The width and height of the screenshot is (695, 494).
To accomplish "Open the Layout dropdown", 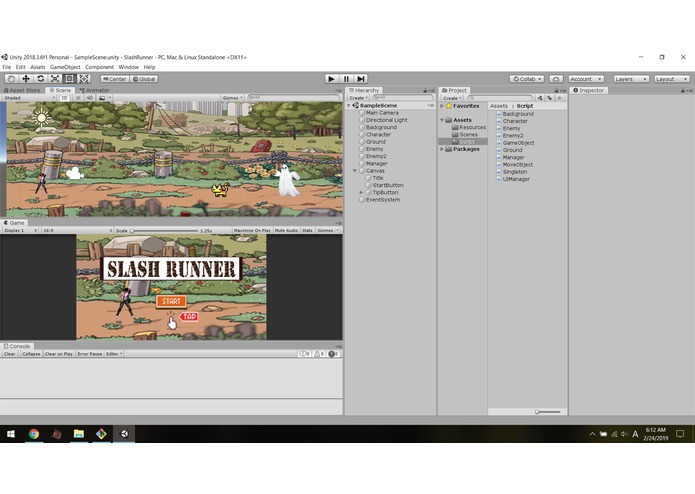I will pos(672,79).
